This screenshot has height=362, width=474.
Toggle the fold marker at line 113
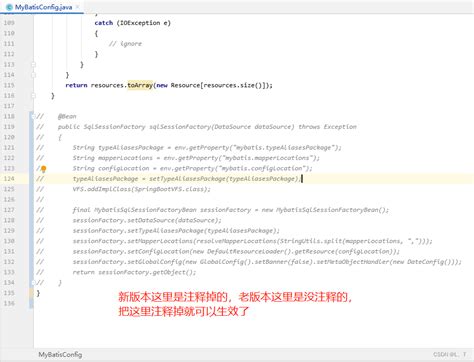(x=33, y=64)
